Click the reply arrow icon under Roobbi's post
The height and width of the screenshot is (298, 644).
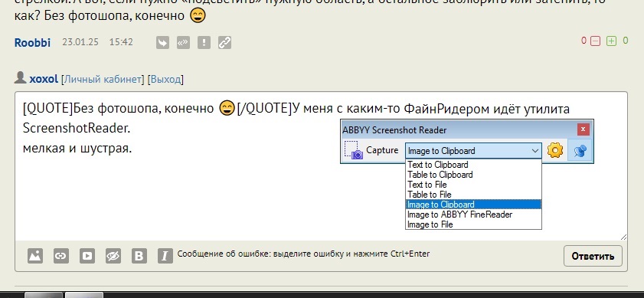pyautogui.click(x=162, y=42)
